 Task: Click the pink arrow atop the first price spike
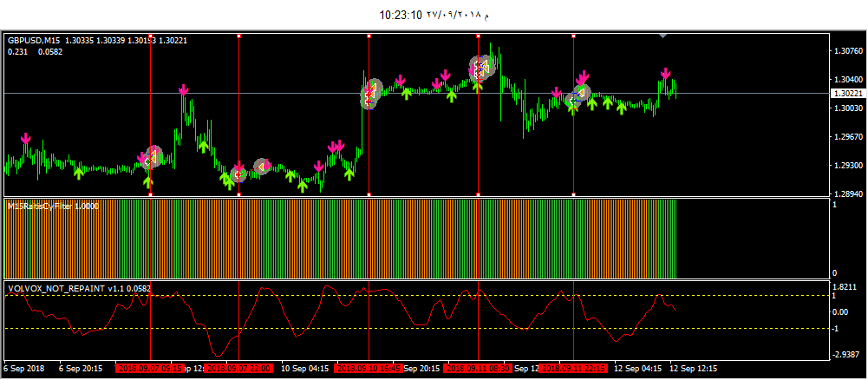pos(184,90)
